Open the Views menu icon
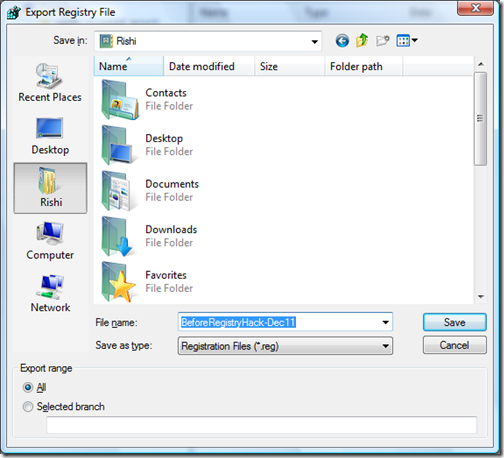The width and height of the screenshot is (504, 458). (x=403, y=41)
